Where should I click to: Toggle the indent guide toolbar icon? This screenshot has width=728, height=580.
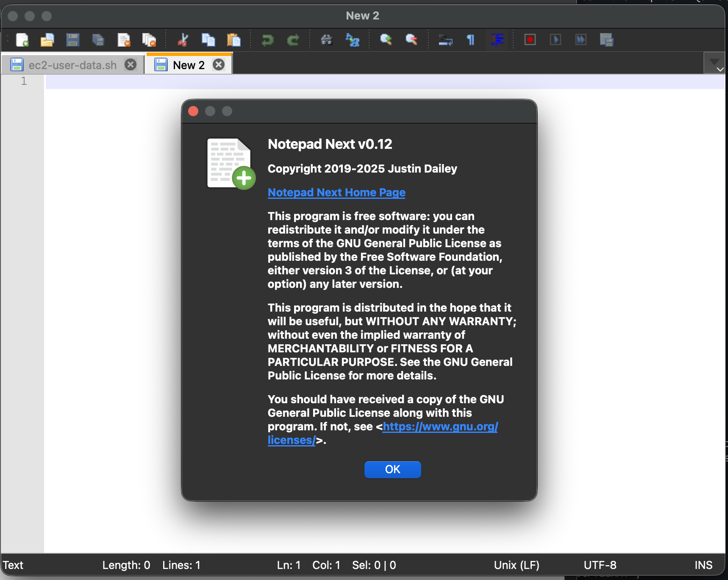point(497,40)
